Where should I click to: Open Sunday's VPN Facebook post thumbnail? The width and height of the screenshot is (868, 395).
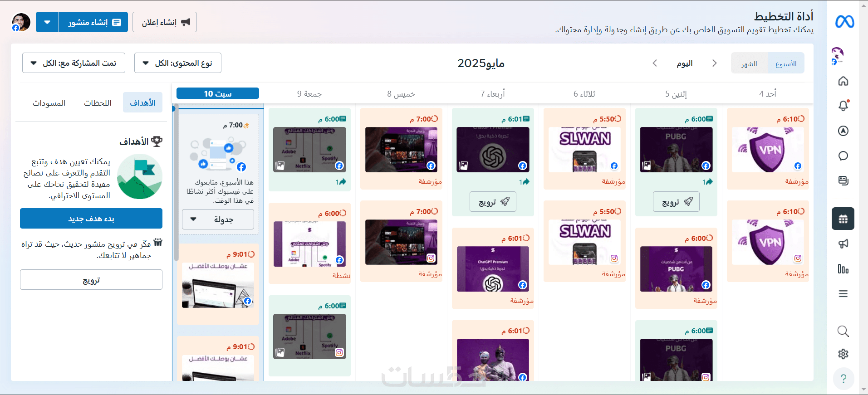tap(768, 150)
